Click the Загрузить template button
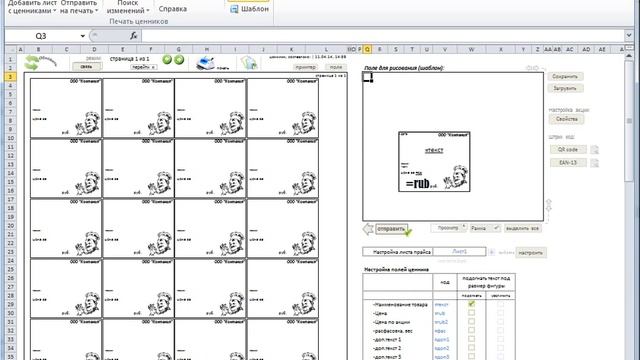This screenshot has height=360, width=640. click(x=565, y=88)
